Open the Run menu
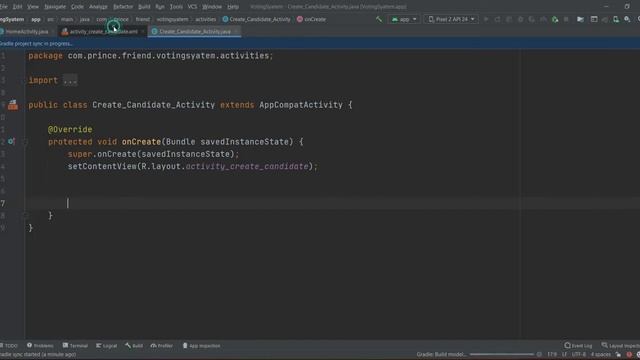This screenshot has width=640, height=360. [160, 7]
